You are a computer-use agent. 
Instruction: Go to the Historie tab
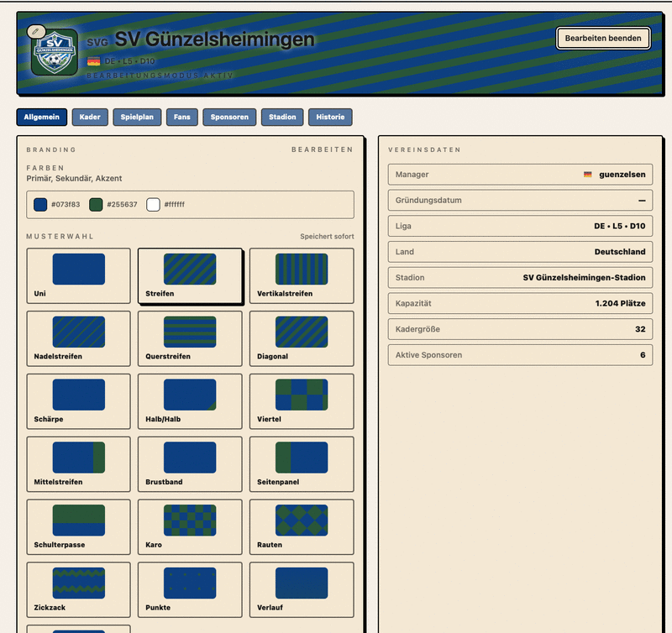pos(330,118)
